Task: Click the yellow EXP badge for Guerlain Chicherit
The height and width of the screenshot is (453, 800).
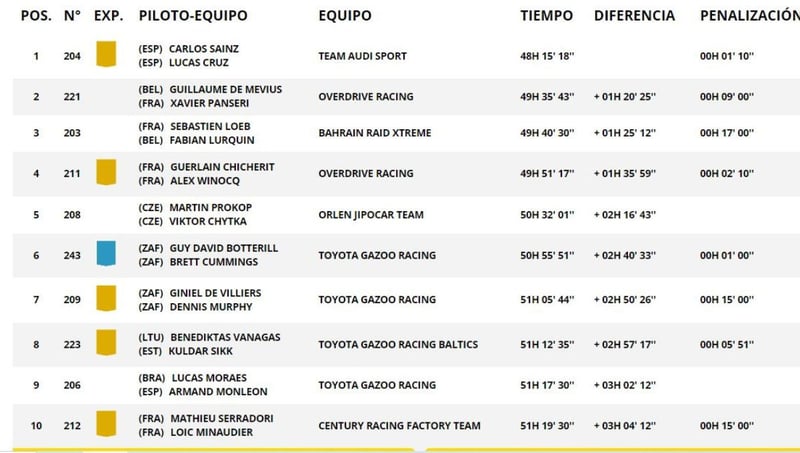Action: 104,173
